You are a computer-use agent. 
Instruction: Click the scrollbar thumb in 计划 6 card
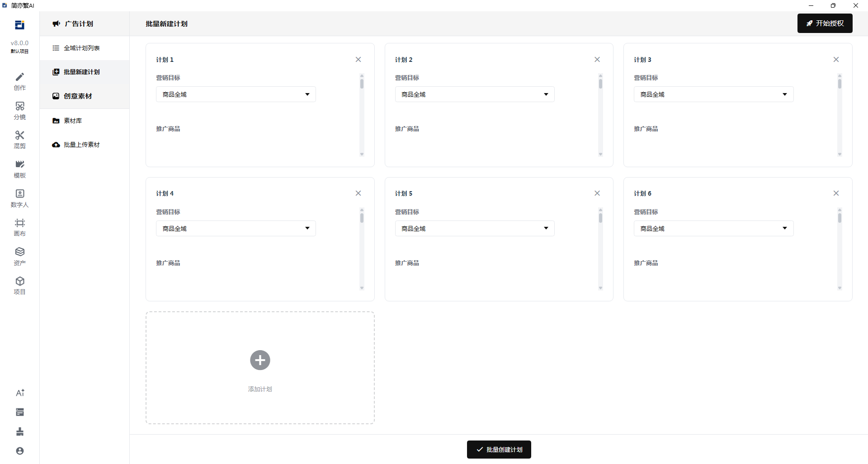(840, 218)
